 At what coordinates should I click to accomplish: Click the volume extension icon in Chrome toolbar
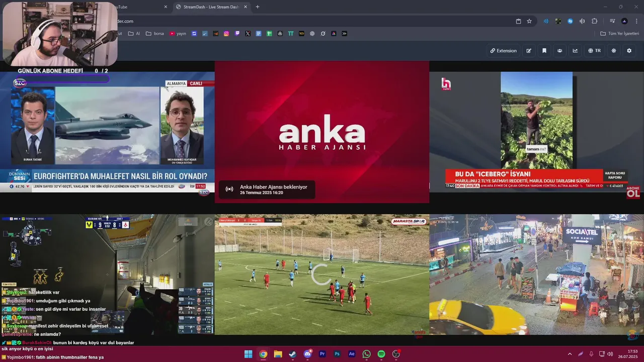pyautogui.click(x=582, y=21)
